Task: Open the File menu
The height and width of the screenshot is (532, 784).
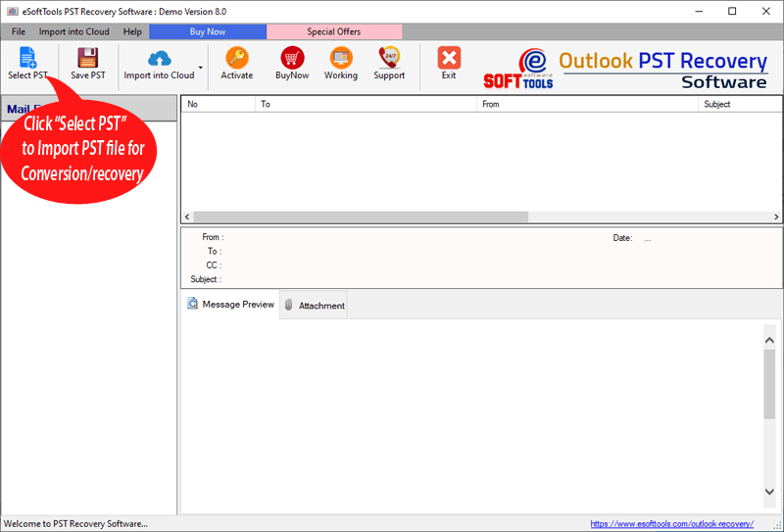Action: click(x=19, y=31)
